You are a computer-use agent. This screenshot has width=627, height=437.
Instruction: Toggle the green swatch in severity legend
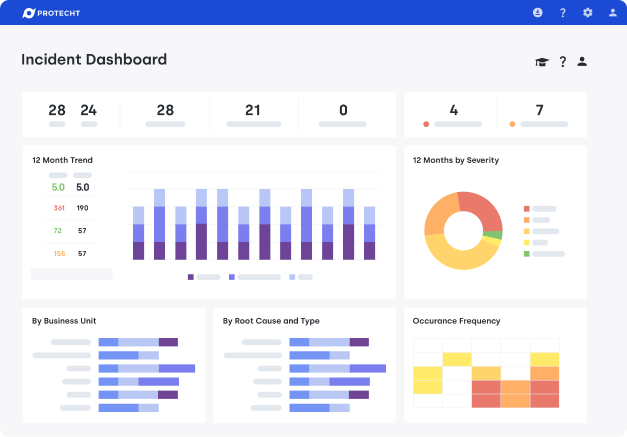(527, 254)
